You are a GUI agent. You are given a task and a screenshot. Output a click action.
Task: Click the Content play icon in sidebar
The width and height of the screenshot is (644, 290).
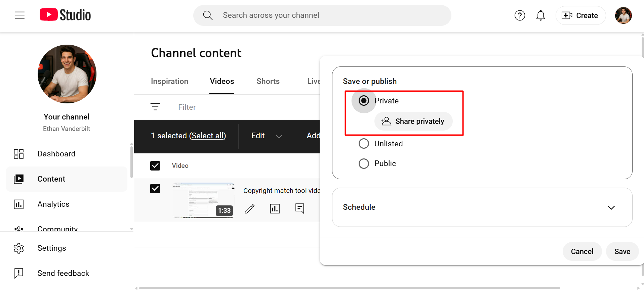click(x=19, y=179)
